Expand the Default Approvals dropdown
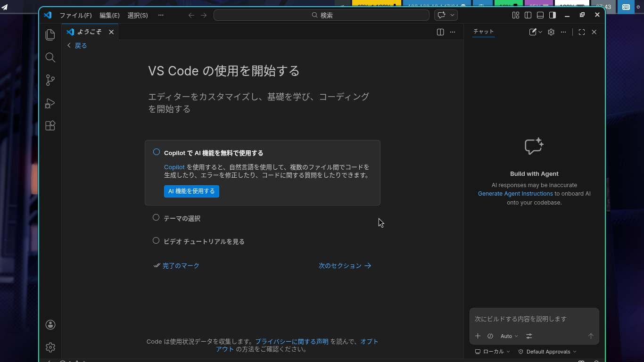This screenshot has height=362, width=644. pos(548,352)
